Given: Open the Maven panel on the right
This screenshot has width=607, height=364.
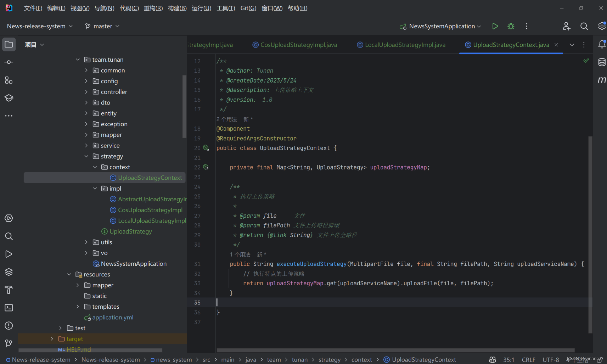Looking at the screenshot, I should tap(602, 80).
